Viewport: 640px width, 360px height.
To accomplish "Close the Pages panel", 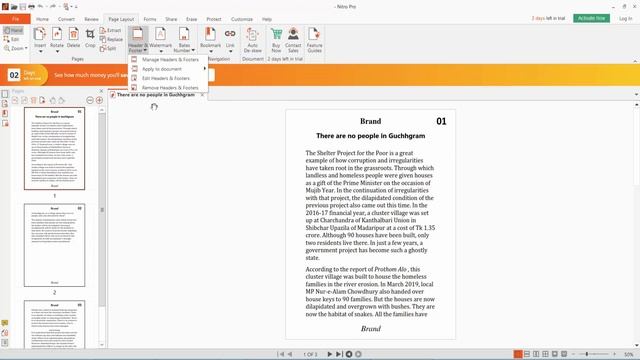I will tap(101, 91).
